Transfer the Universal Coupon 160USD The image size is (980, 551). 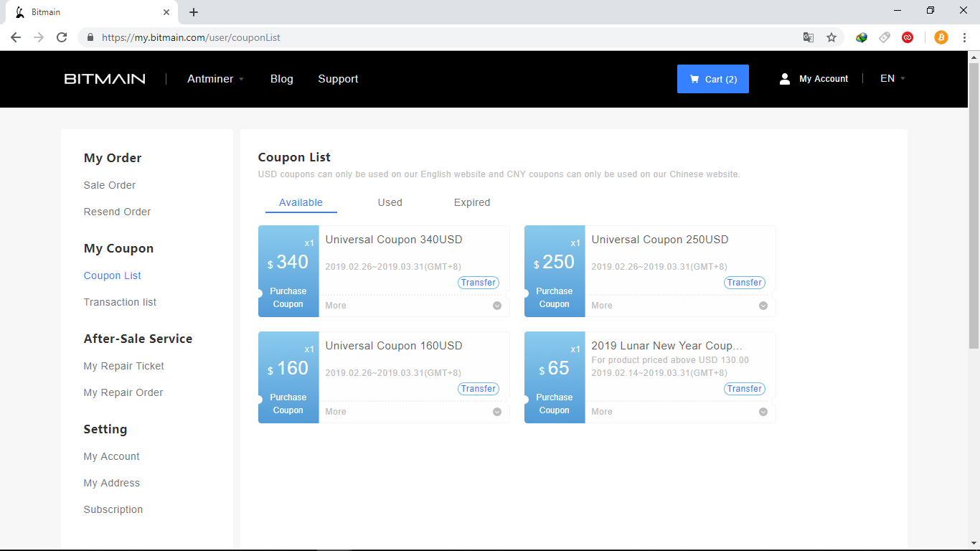point(479,389)
